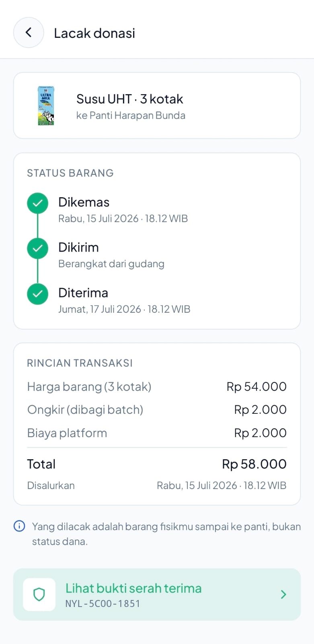Tap the Dikirim green check icon
The image size is (314, 644).
point(37,248)
